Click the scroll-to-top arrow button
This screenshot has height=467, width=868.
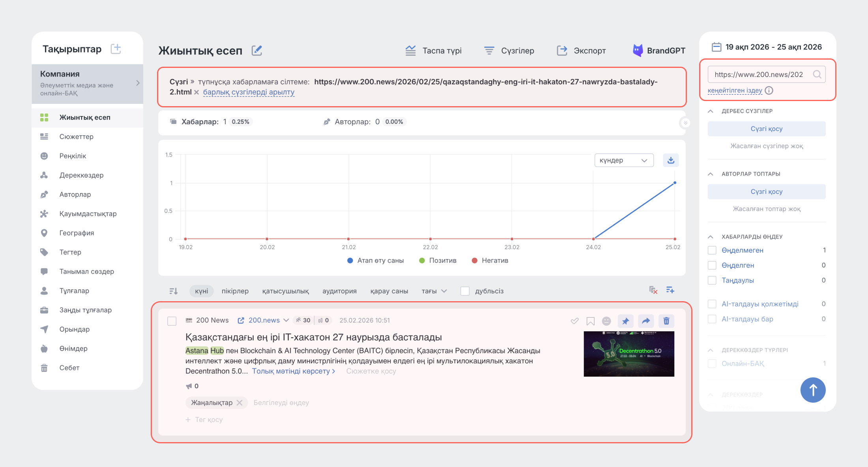(x=813, y=390)
